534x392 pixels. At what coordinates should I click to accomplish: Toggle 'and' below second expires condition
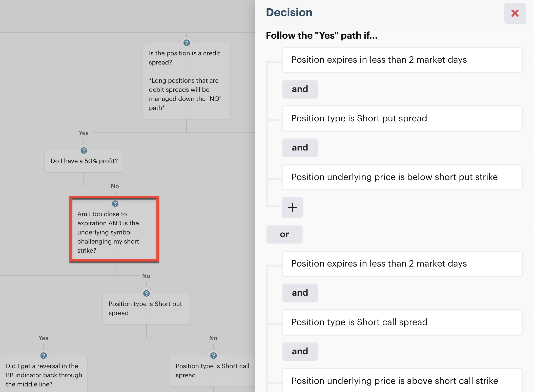(300, 293)
